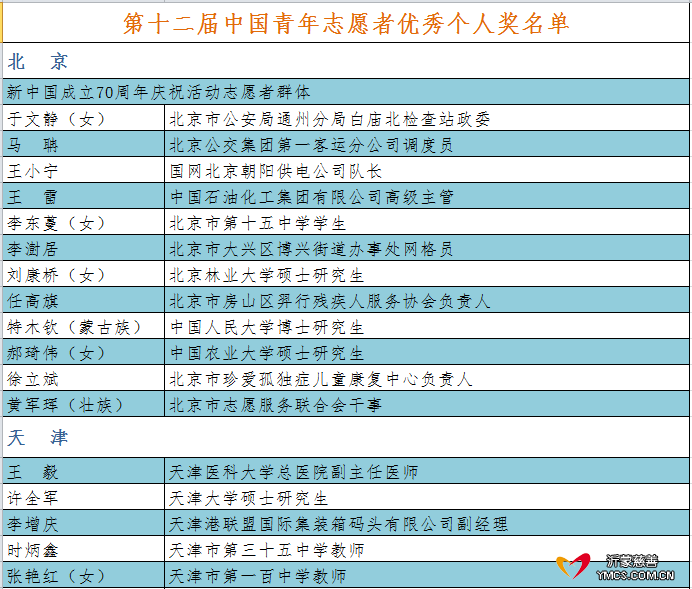Click the 北京 section header
The height and width of the screenshot is (589, 692).
(346, 61)
